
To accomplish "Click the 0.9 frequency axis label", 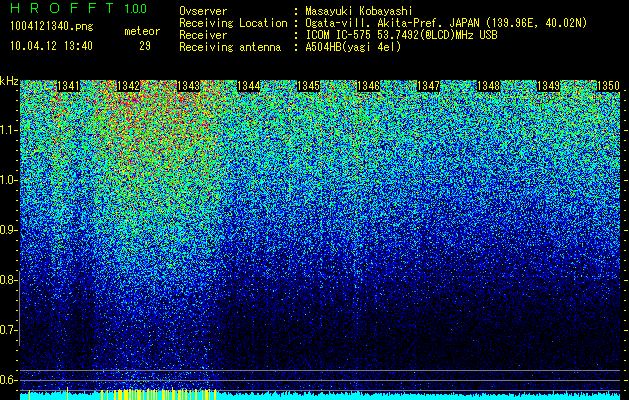I will [9, 230].
